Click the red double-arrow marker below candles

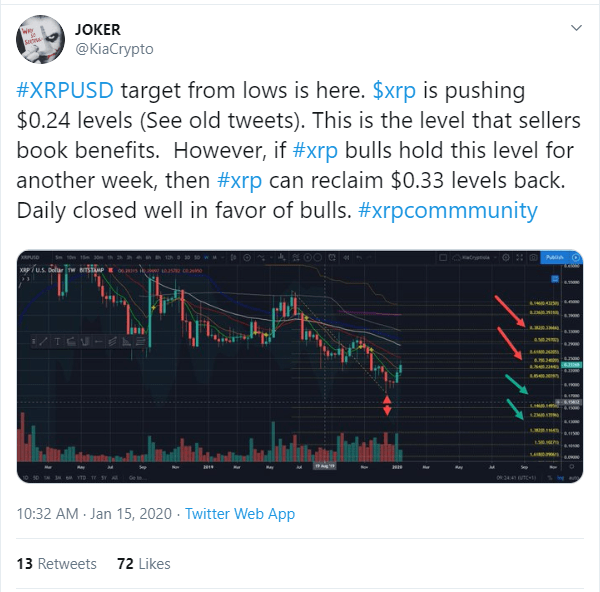coord(387,404)
